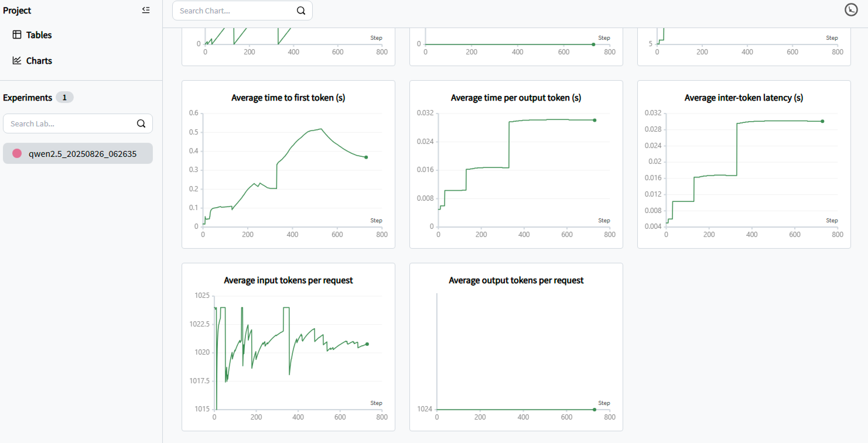868x443 pixels.
Task: Select the qwen2.5_20250826_062635 experiment
Action: coord(82,154)
